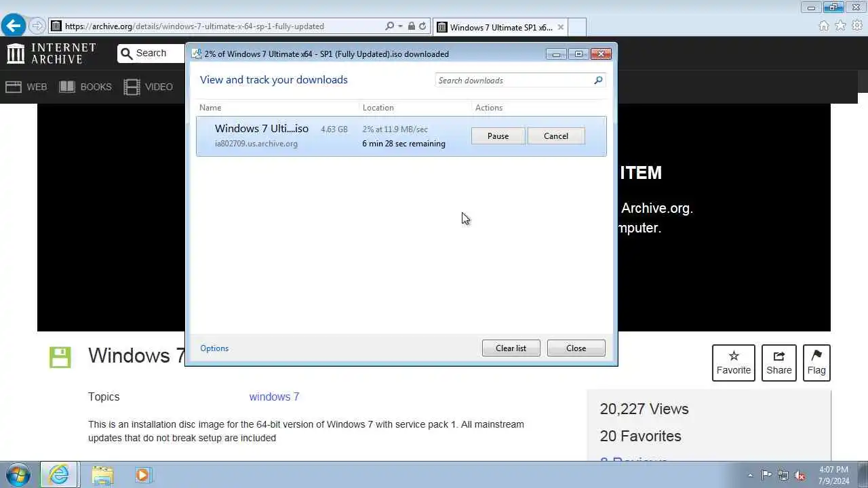
Task: Click the muted volume tray icon
Action: coord(800,475)
